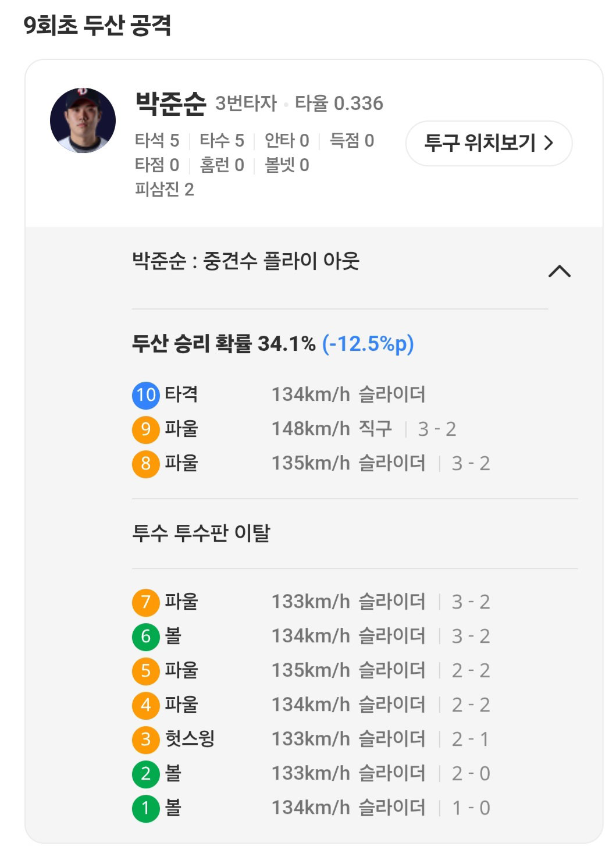
Task: Collapse the 중견수 플라이 아웃 details chevron
Action: point(560,271)
